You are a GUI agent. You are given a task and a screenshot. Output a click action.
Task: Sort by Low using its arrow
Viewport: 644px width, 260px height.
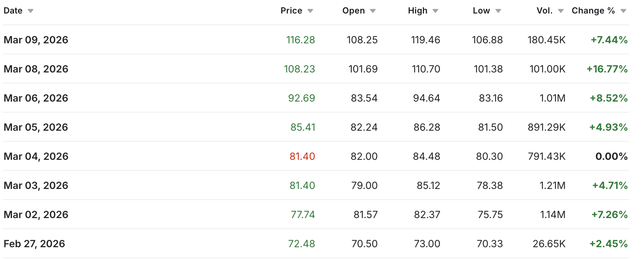[498, 11]
